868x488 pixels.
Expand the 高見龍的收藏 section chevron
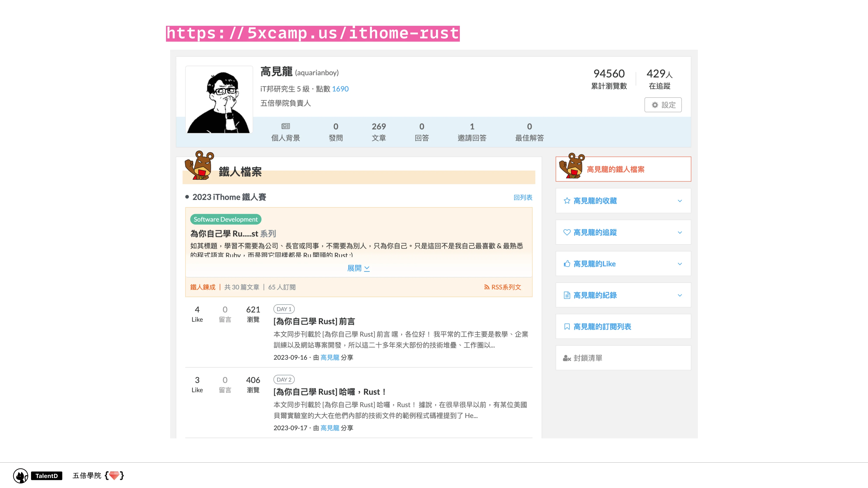coord(680,201)
